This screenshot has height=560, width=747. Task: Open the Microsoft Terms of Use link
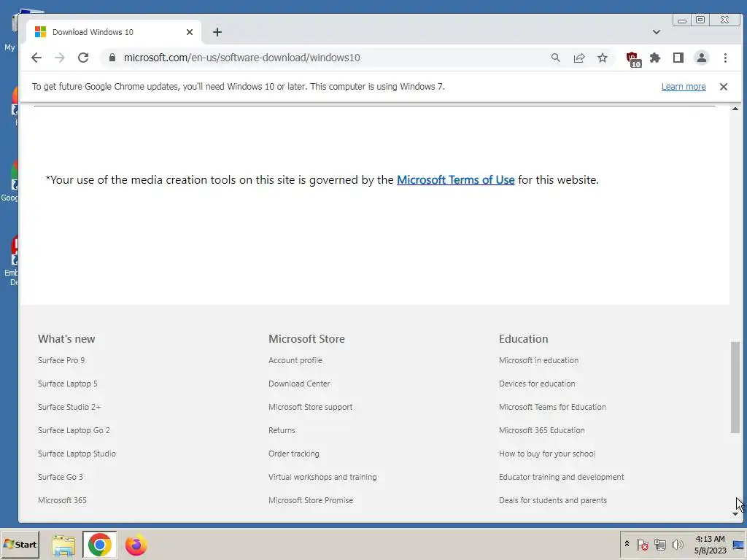pyautogui.click(x=455, y=179)
